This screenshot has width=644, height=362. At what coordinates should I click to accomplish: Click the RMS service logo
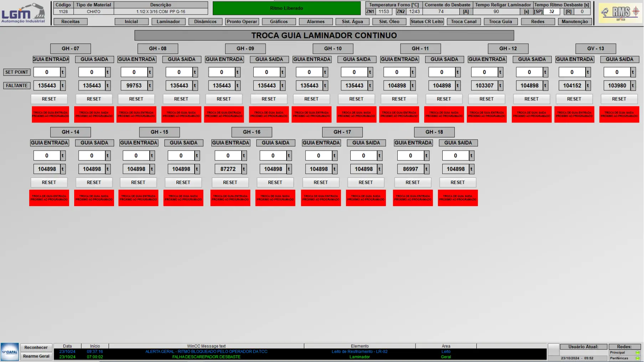pyautogui.click(x=620, y=13)
